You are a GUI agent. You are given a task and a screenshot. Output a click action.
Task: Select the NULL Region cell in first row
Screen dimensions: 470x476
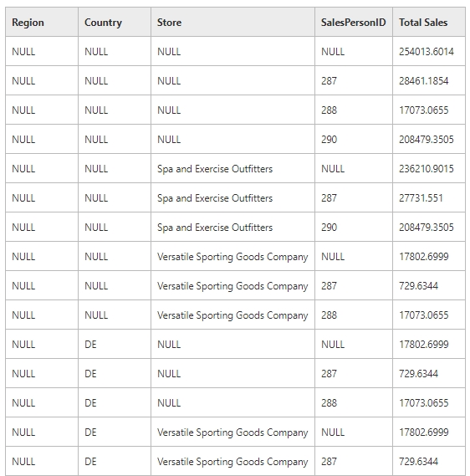coord(42,51)
